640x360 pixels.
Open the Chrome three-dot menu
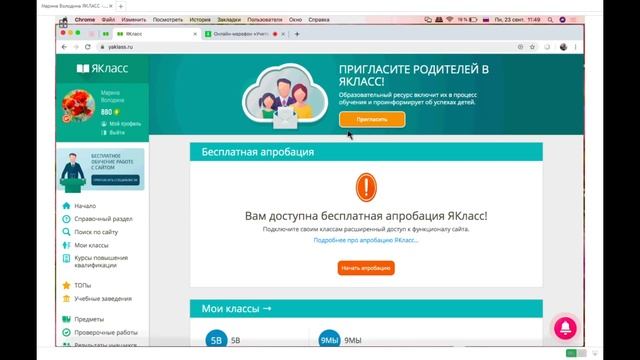[x=576, y=47]
